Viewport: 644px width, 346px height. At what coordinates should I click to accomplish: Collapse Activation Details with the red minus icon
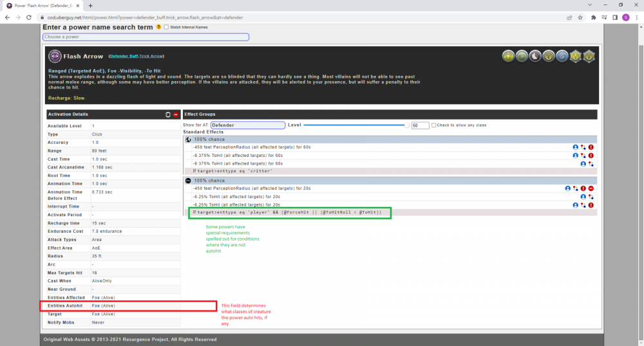click(x=175, y=114)
